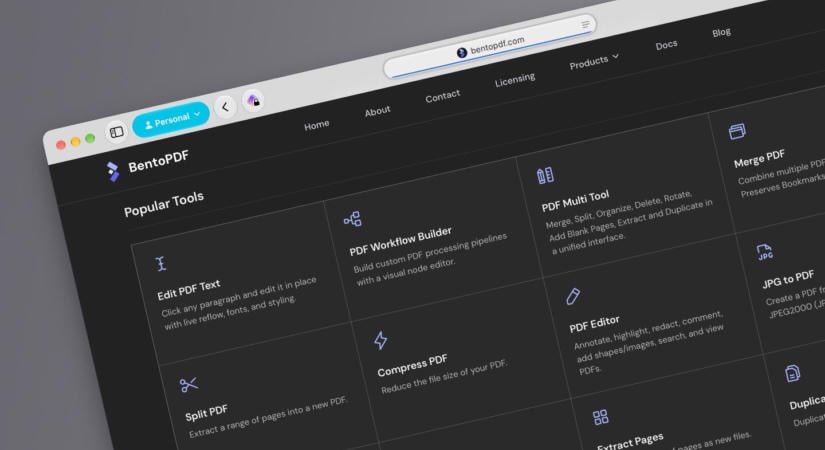Viewport: 825px width, 450px height.
Task: Open PDF Workflow Builder title
Action: pos(400,242)
